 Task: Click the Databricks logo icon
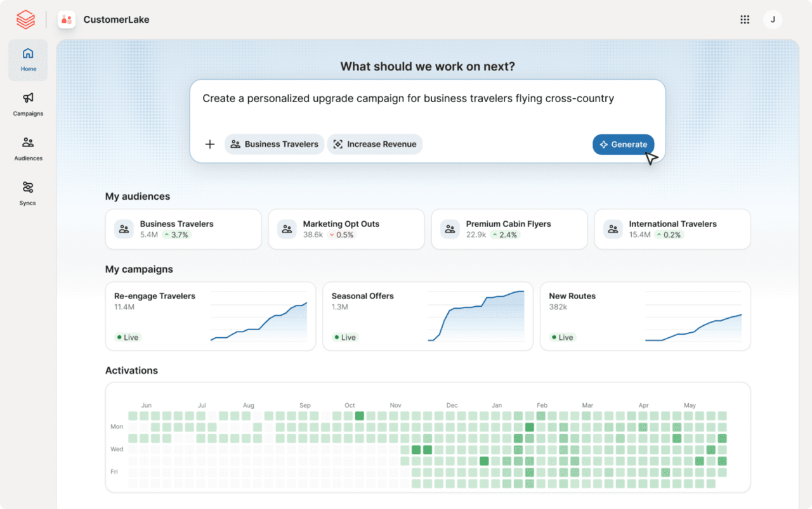coord(25,20)
